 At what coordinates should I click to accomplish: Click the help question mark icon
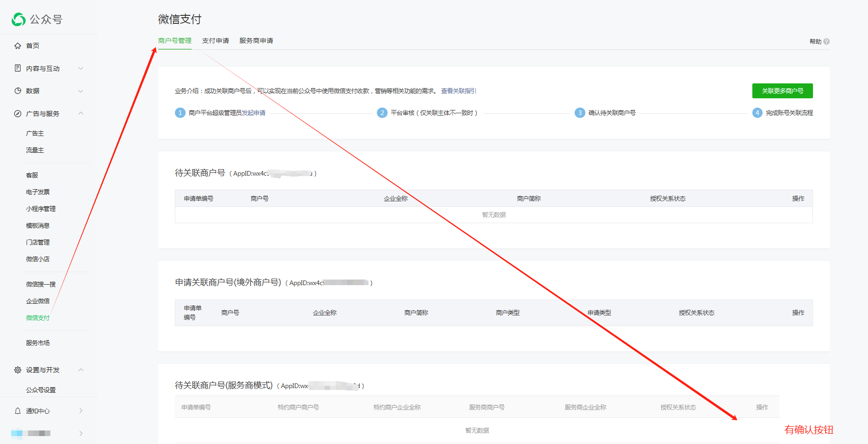click(826, 41)
